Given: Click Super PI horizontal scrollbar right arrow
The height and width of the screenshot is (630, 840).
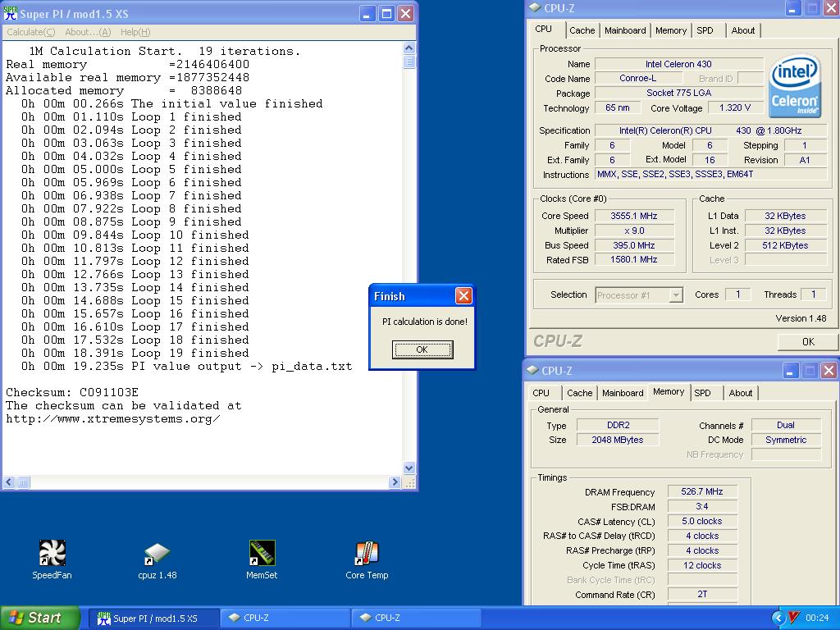Looking at the screenshot, I should tap(395, 482).
